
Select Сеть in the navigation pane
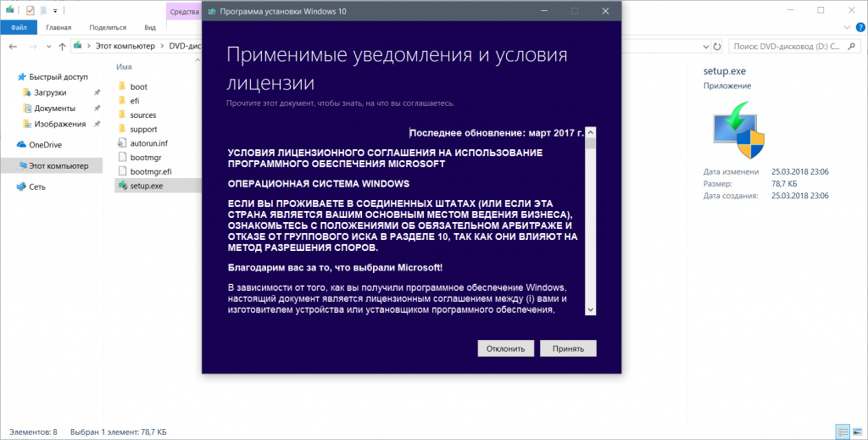point(37,187)
